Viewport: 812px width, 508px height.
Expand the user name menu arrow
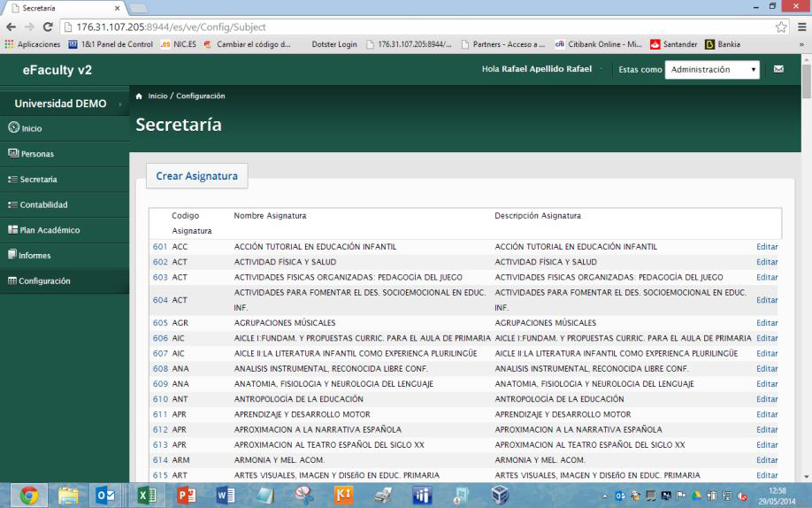click(x=601, y=70)
